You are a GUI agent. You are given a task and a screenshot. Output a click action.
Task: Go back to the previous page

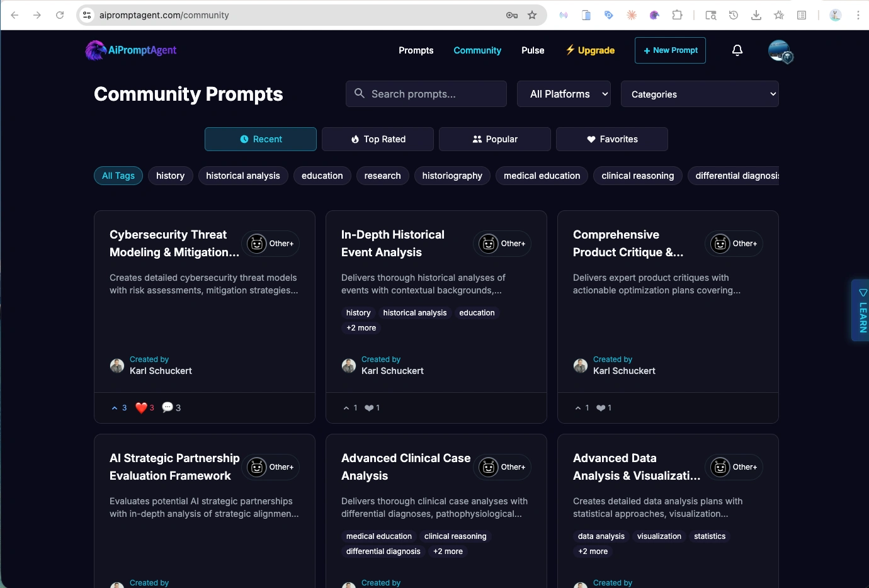tap(14, 15)
